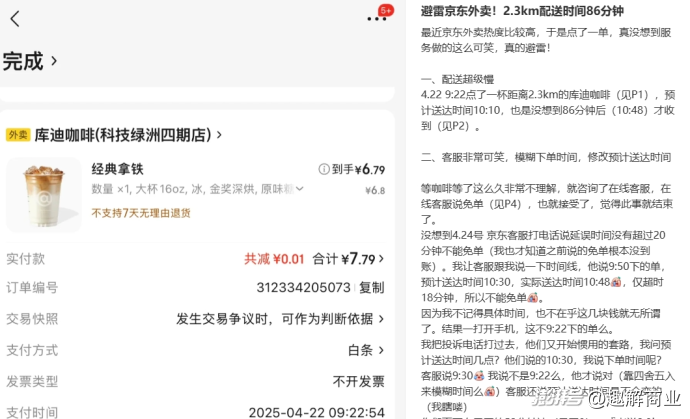Tap the 不开发票 invoice type value

coord(359,381)
